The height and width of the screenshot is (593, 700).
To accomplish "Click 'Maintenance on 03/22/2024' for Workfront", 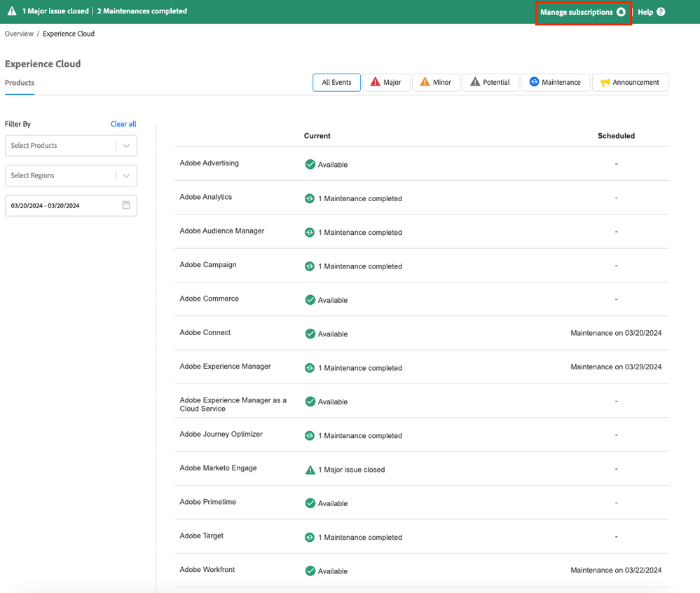I will 616,571.
